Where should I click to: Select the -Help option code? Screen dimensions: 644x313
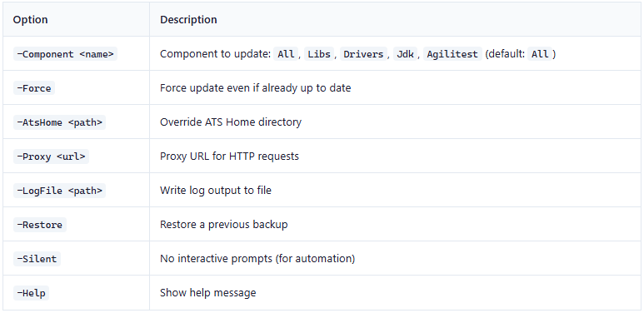coord(31,293)
